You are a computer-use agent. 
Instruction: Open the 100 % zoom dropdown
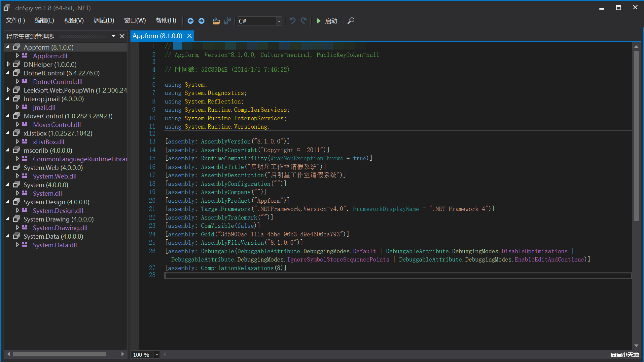pyautogui.click(x=157, y=355)
